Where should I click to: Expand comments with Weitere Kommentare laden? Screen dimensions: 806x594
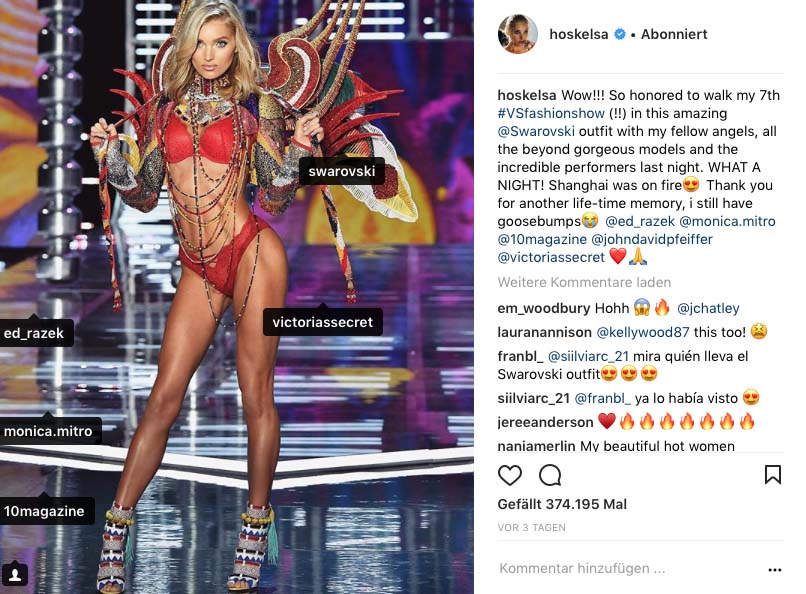pos(584,282)
